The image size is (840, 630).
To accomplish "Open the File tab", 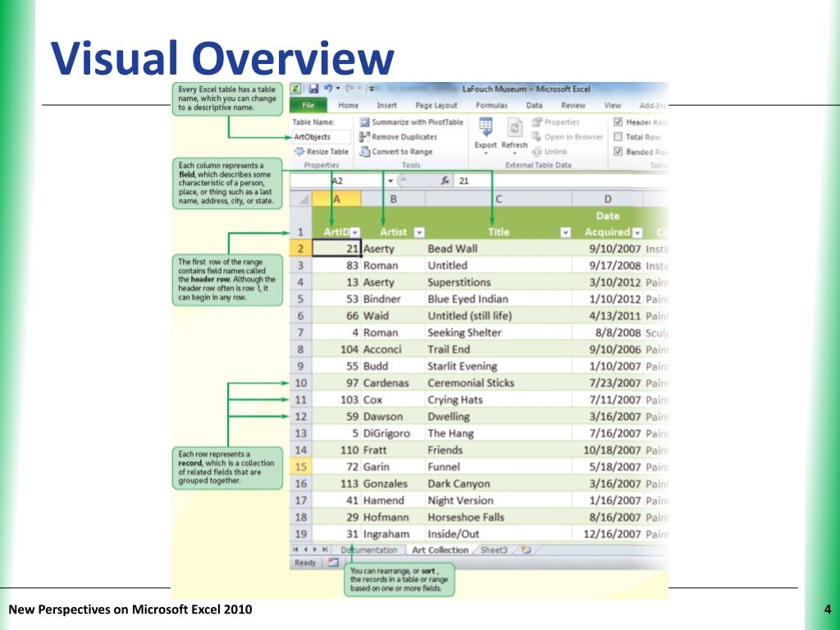I will (308, 106).
